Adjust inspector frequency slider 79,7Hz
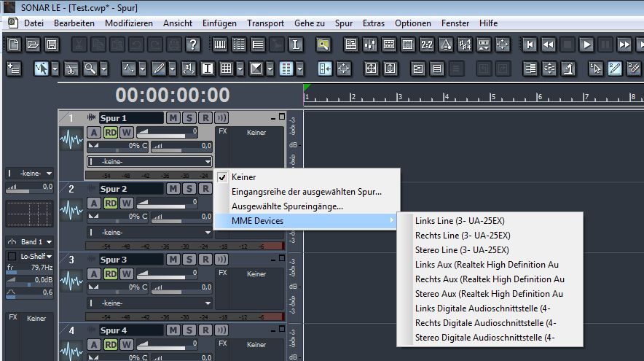644x361 pixels. pos(30,268)
